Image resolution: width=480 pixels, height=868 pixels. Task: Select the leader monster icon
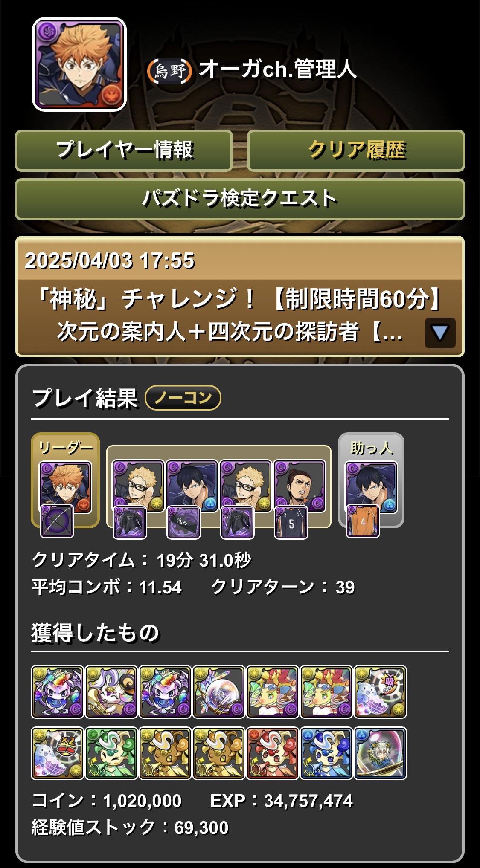[65, 487]
